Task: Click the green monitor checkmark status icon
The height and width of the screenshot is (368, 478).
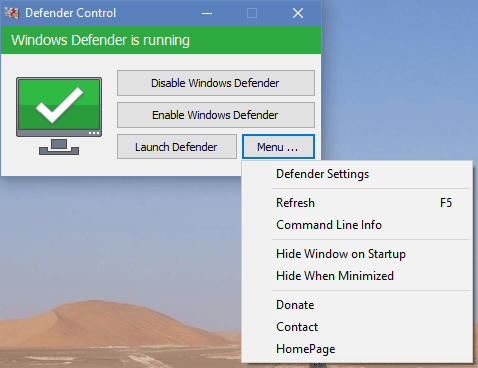Action: click(x=59, y=116)
